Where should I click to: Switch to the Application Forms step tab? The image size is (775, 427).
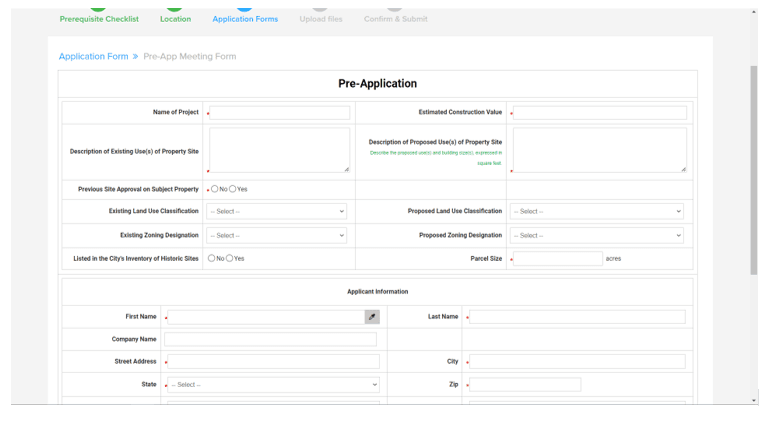(x=245, y=19)
